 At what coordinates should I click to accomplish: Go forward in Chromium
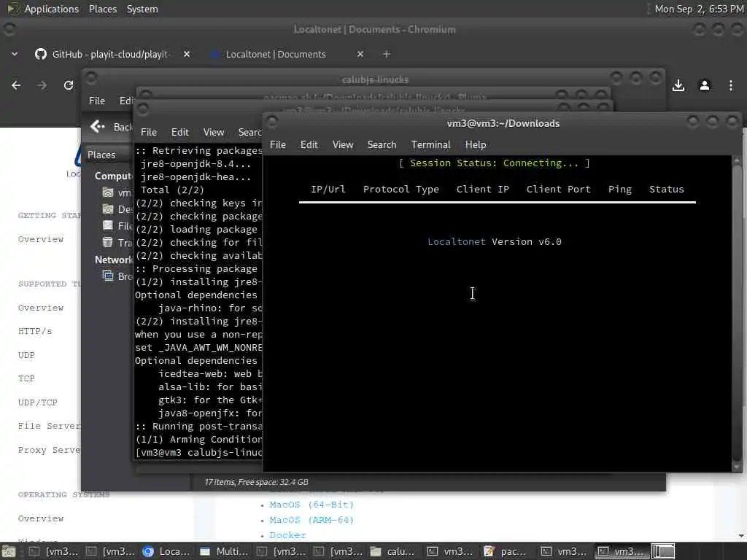coord(42,85)
